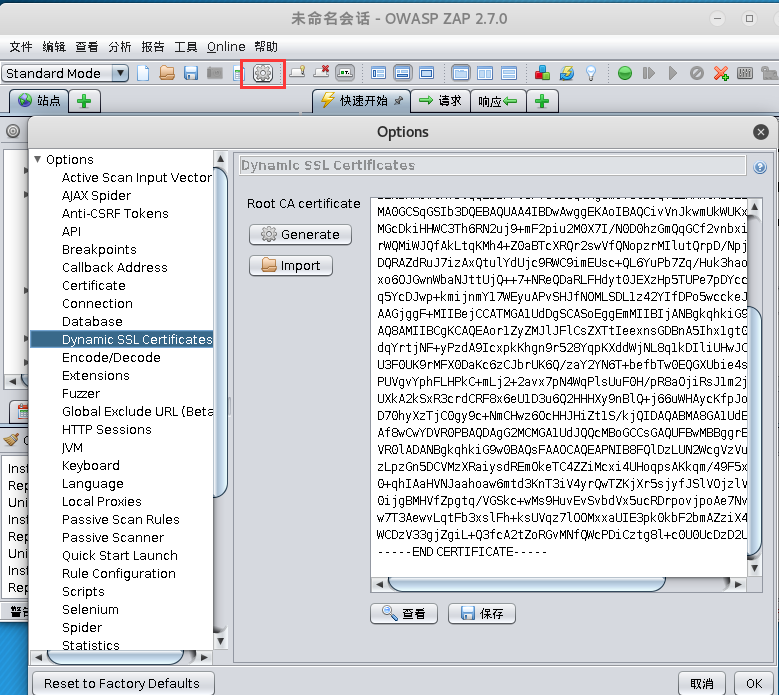
Task: Click the OK button
Action: click(754, 684)
